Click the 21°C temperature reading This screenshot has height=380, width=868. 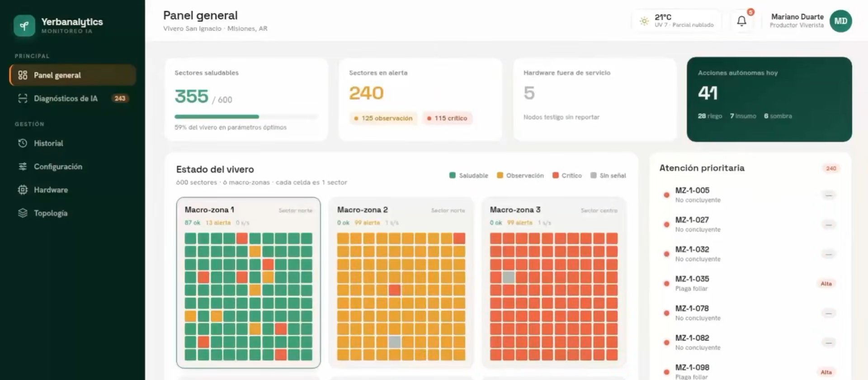pos(663,17)
